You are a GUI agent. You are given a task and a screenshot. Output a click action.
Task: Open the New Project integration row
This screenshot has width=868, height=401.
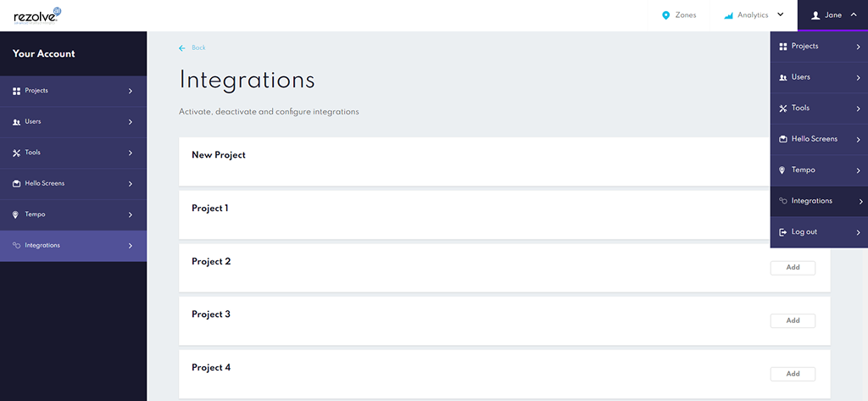(219, 155)
